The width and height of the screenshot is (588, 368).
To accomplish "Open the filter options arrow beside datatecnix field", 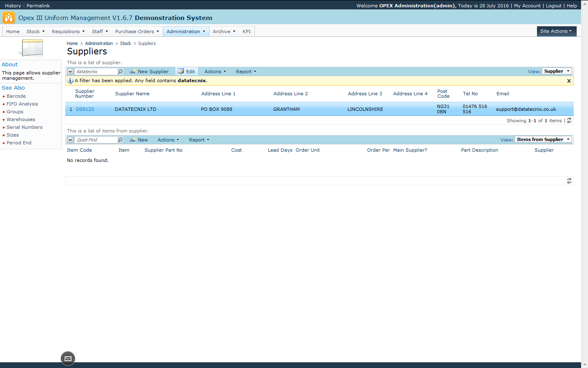I will coord(70,72).
